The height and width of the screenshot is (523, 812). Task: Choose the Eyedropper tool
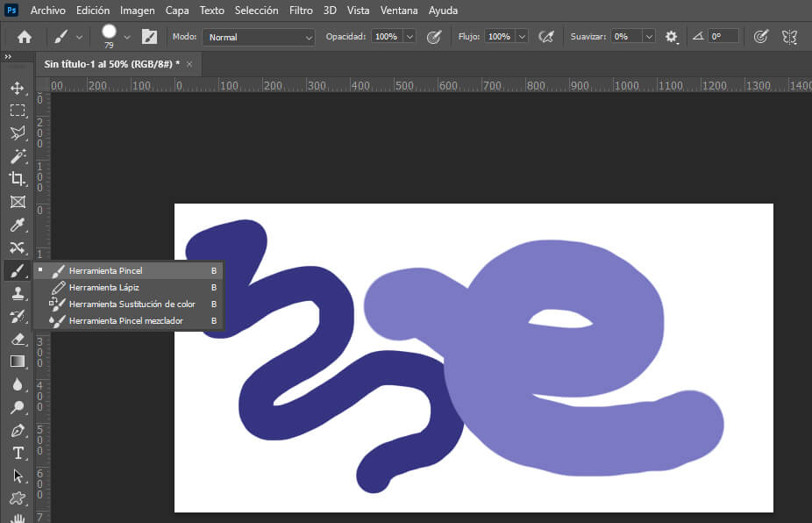(x=17, y=225)
